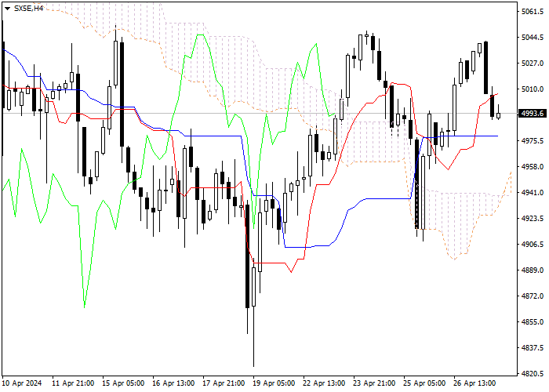Click the 16 Apr 13:00 time label
The height and width of the screenshot is (392, 549).
pos(173,383)
